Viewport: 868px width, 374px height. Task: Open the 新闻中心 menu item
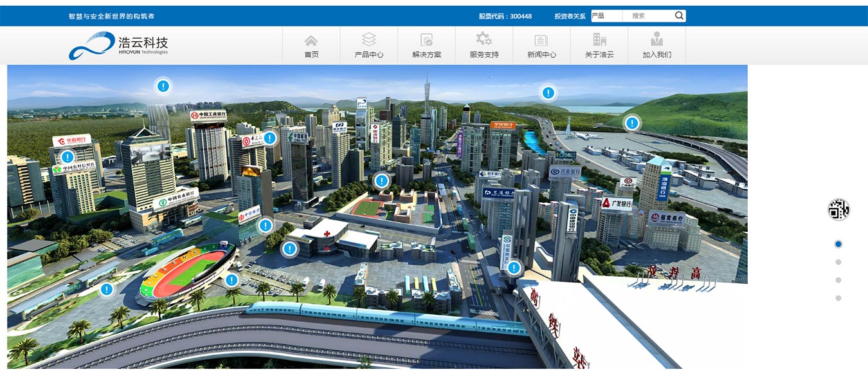point(541,46)
